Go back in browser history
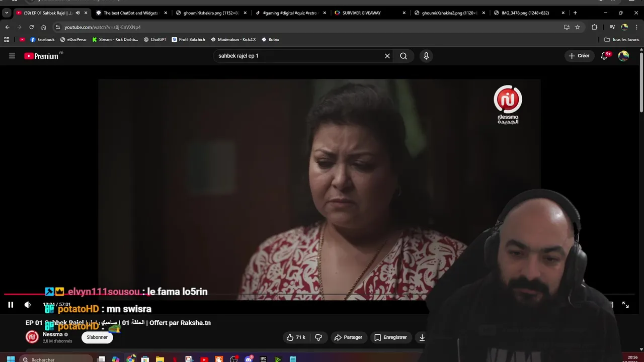The width and height of the screenshot is (644, 362). pyautogui.click(x=7, y=27)
